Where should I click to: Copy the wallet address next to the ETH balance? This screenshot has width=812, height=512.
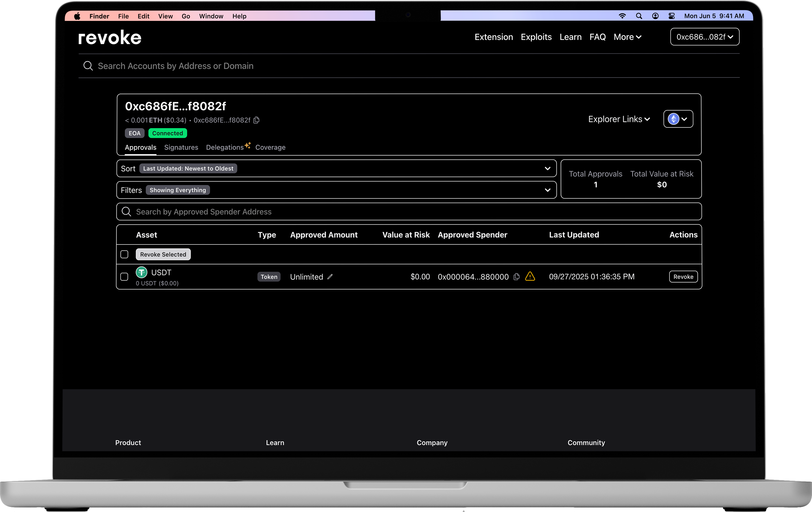tap(256, 120)
